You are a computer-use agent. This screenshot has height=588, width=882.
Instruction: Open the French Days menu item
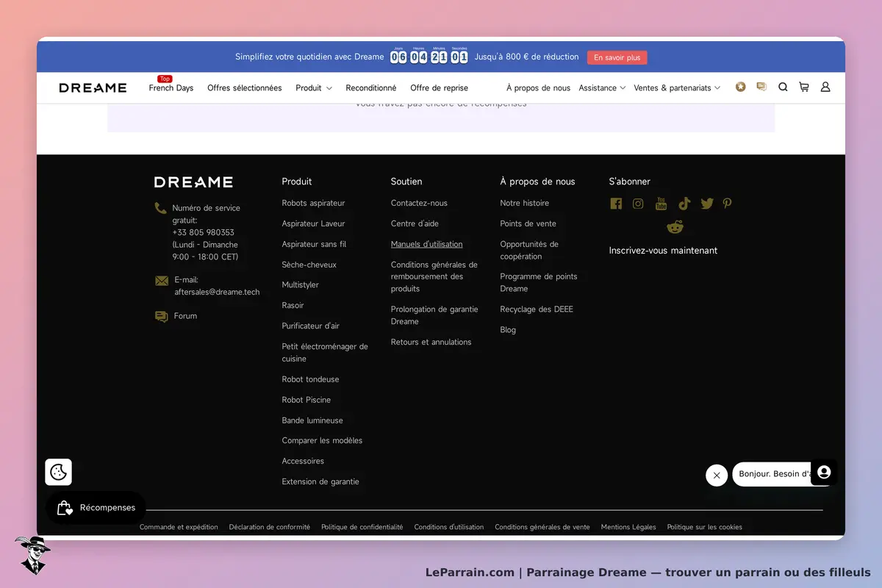click(x=171, y=87)
